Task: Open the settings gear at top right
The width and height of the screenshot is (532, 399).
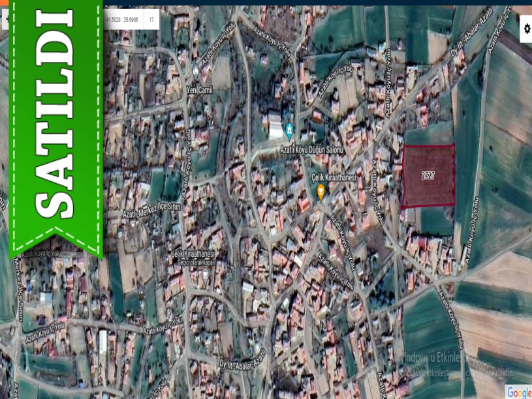Action: [526, 30]
